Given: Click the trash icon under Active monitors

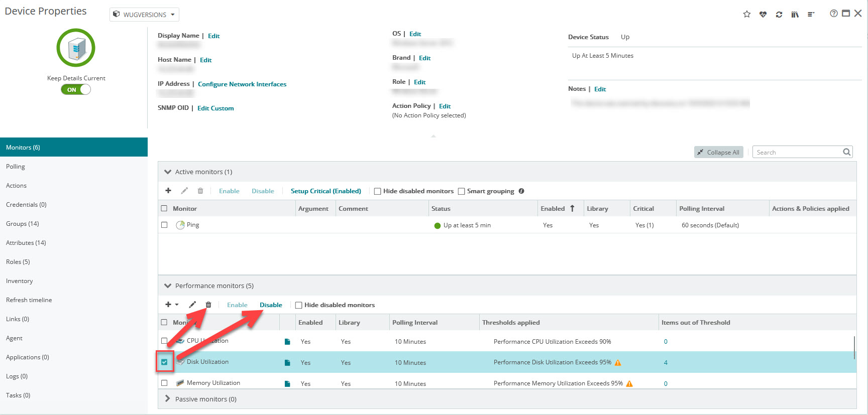Looking at the screenshot, I should click(x=200, y=191).
